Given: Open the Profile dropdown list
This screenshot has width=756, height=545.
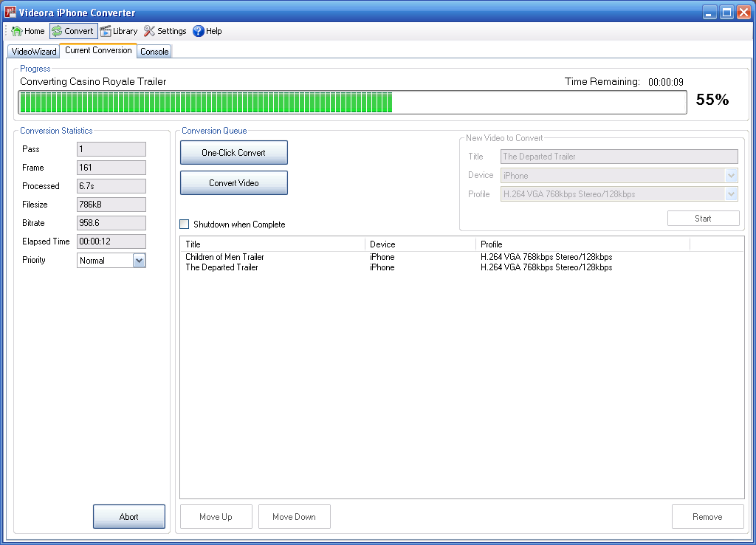Looking at the screenshot, I should (x=731, y=194).
